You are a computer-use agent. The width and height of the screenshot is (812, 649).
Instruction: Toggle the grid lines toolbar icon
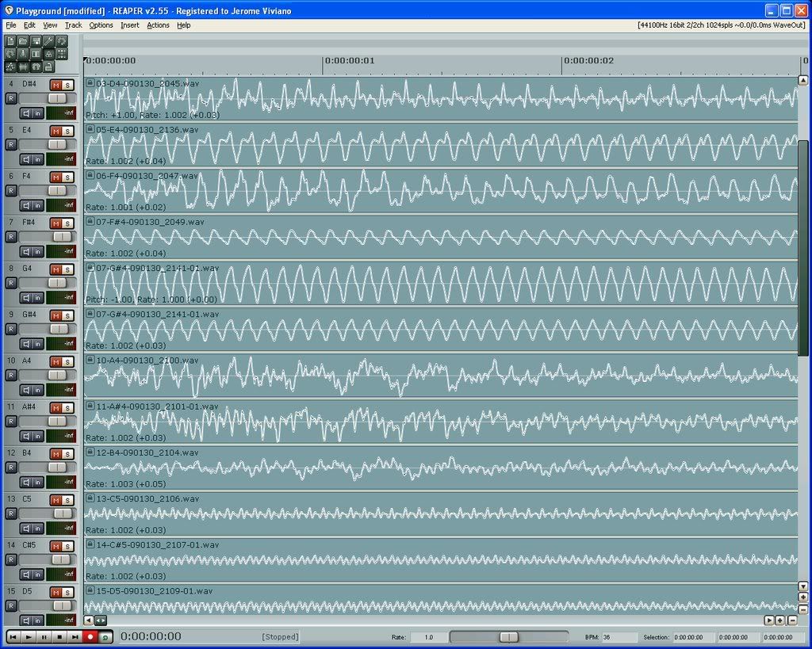point(23,67)
